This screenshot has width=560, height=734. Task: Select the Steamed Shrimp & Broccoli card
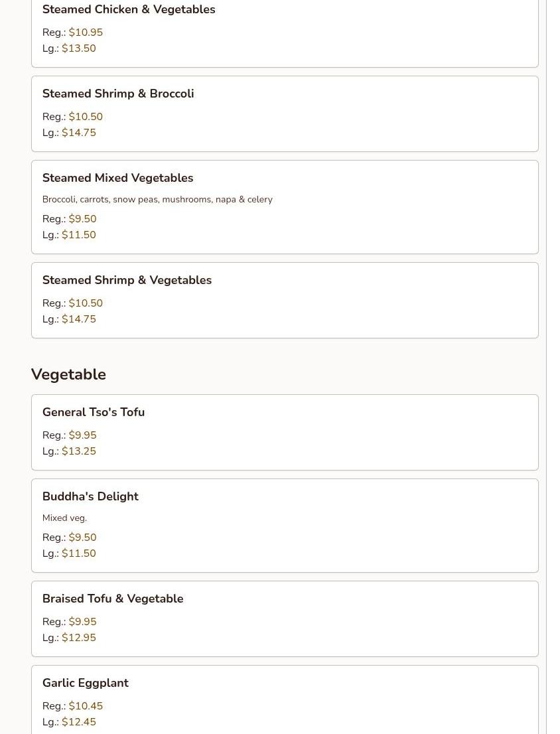pos(285,113)
